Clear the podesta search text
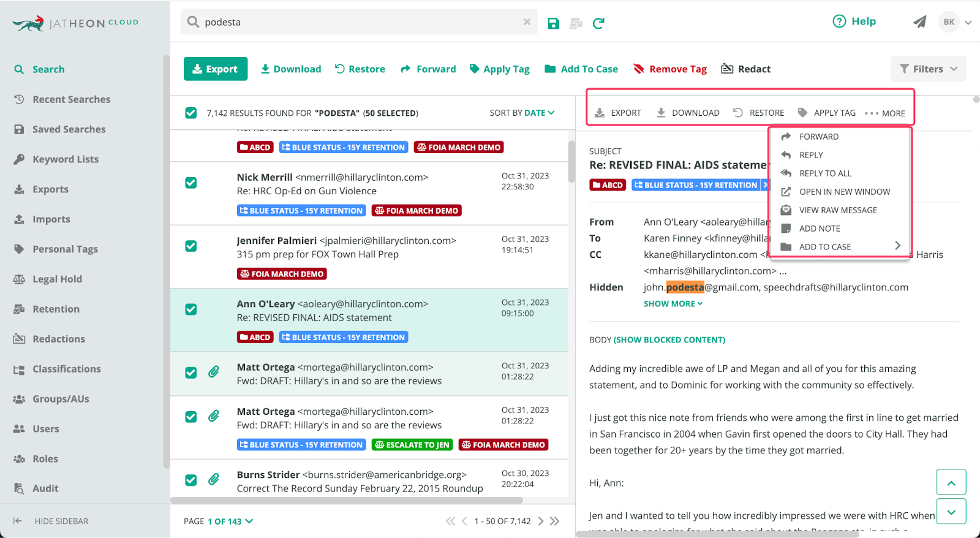This screenshot has width=980, height=538. tap(527, 22)
